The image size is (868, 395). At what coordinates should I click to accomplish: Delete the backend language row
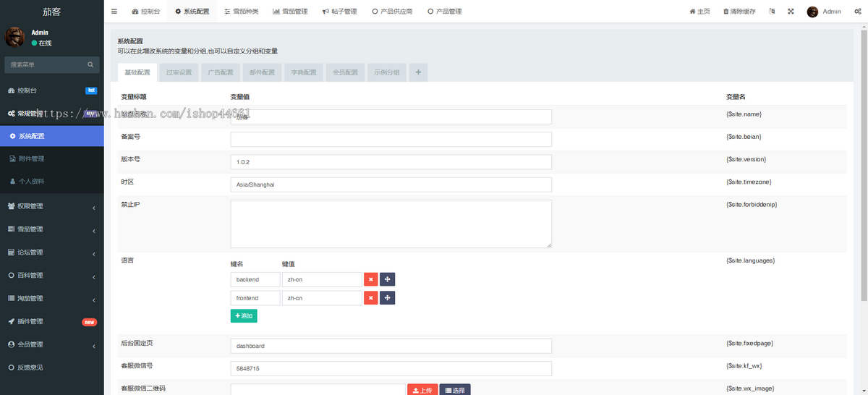pyautogui.click(x=370, y=279)
